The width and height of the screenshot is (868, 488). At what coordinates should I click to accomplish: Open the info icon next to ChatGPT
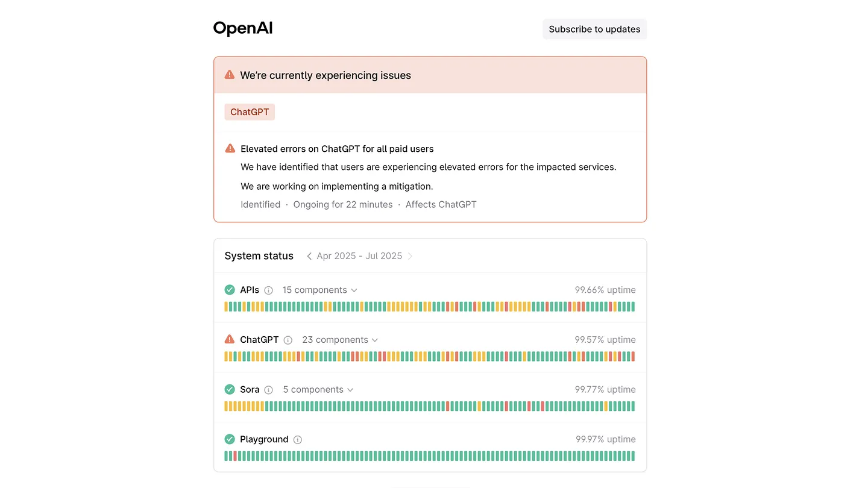click(288, 340)
